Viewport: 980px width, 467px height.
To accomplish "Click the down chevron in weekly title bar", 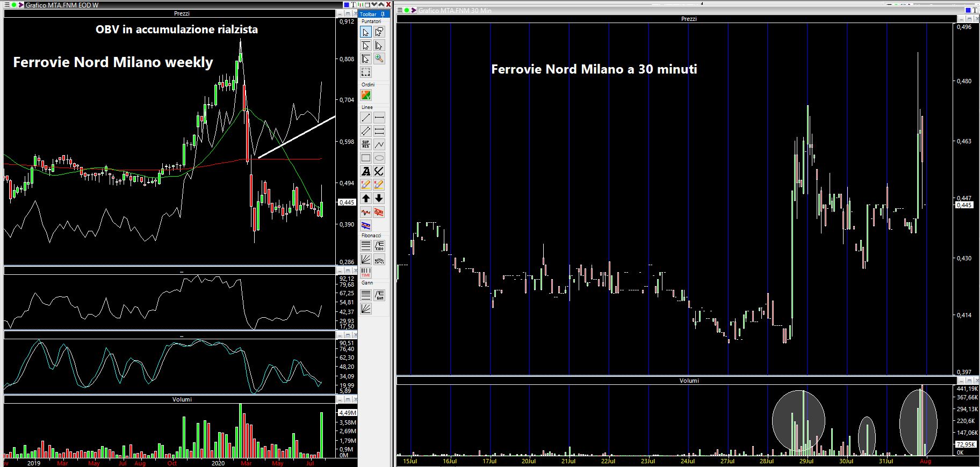I will [x=374, y=4].
